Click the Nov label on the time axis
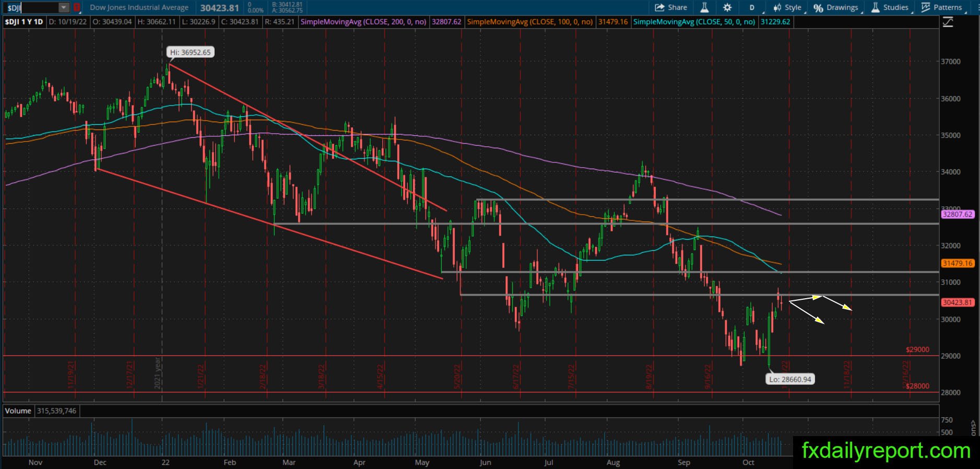Image resolution: width=980 pixels, height=469 pixels. click(x=36, y=462)
